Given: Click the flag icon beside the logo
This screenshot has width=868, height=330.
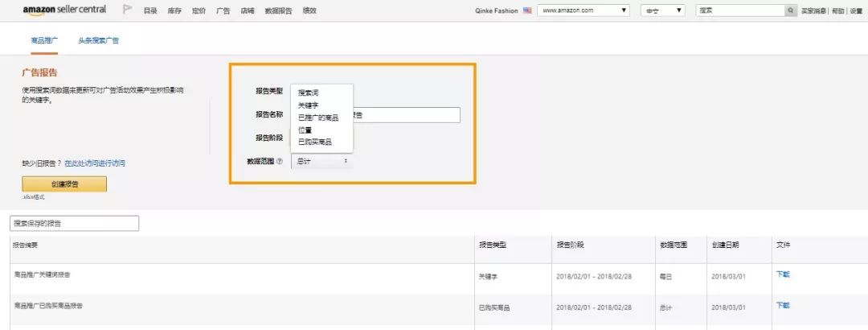Looking at the screenshot, I should 128,10.
